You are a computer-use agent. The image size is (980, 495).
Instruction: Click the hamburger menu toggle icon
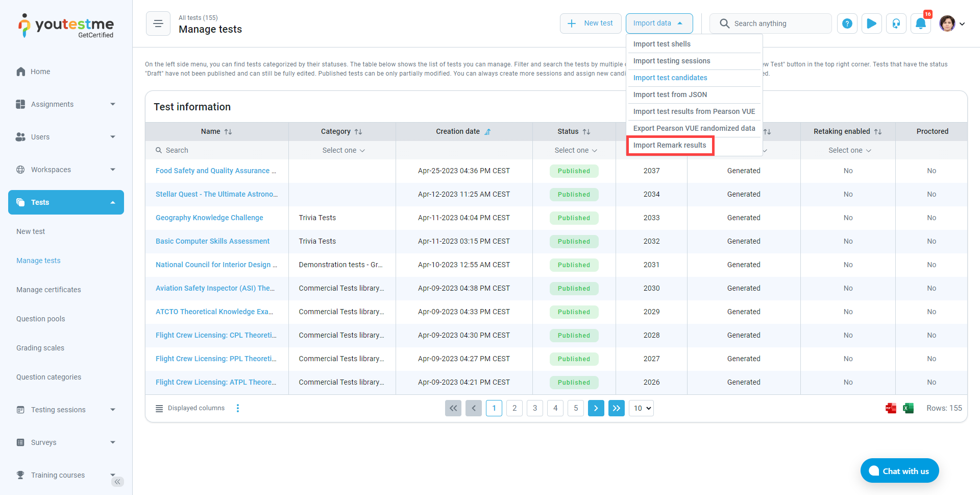click(x=158, y=23)
